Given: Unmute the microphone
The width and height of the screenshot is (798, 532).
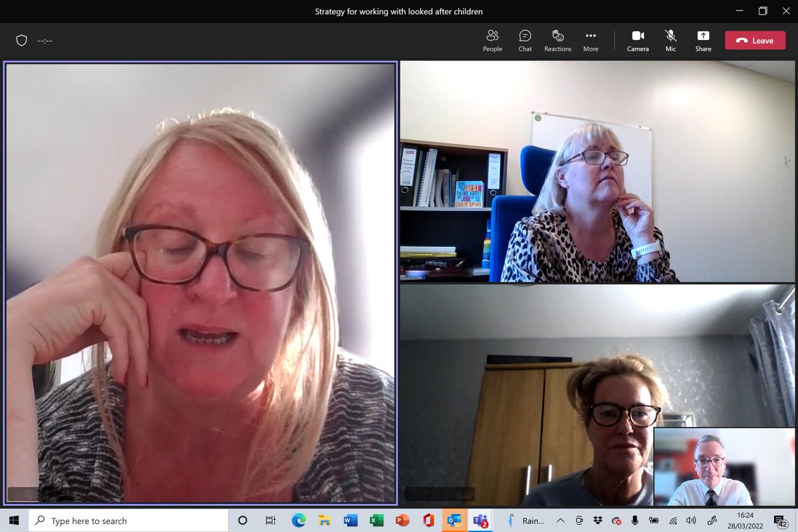Looking at the screenshot, I should tap(670, 40).
